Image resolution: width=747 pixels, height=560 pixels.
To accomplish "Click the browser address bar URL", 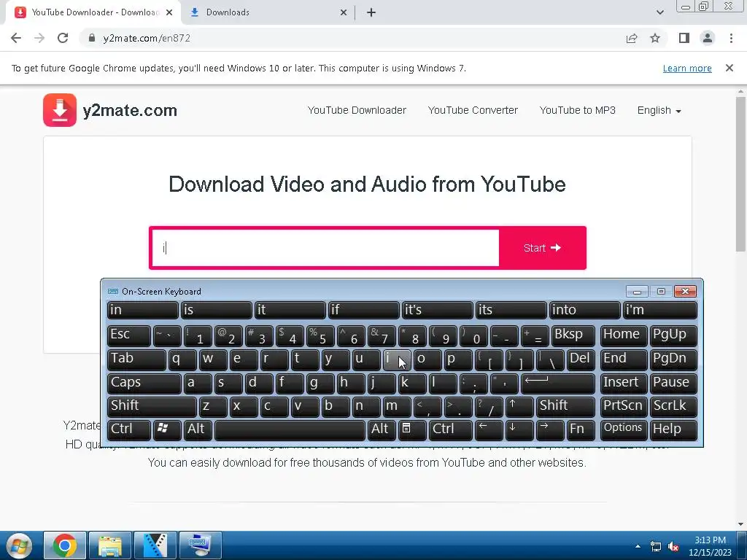I will pyautogui.click(x=147, y=38).
